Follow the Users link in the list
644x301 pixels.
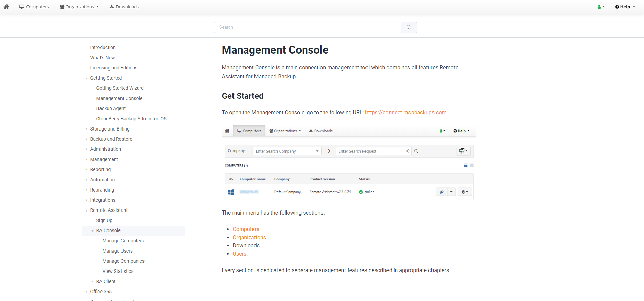240,254
